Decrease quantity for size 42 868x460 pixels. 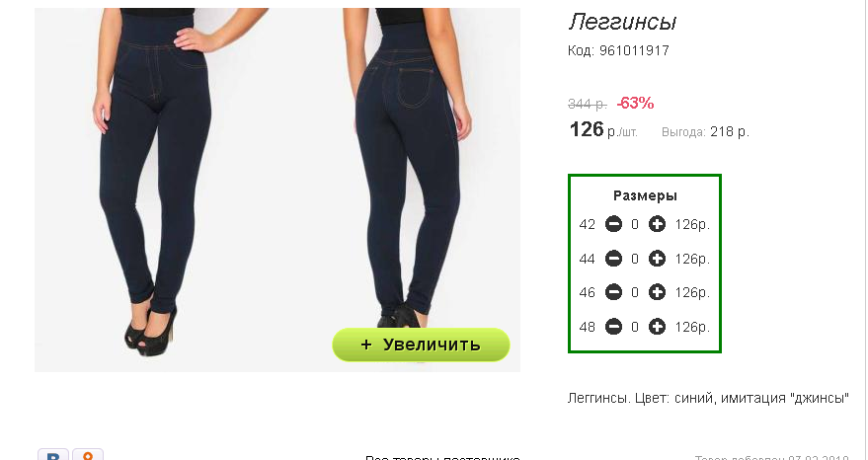613,224
